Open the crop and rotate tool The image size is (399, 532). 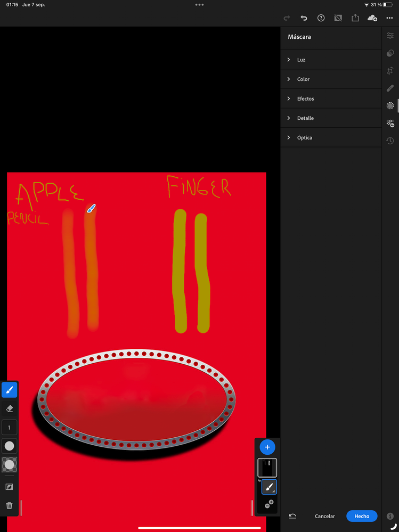pyautogui.click(x=390, y=71)
